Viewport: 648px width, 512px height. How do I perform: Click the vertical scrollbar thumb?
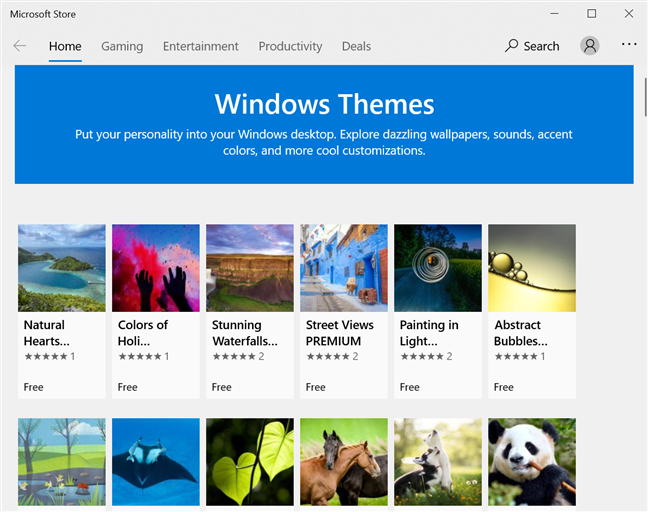click(645, 97)
